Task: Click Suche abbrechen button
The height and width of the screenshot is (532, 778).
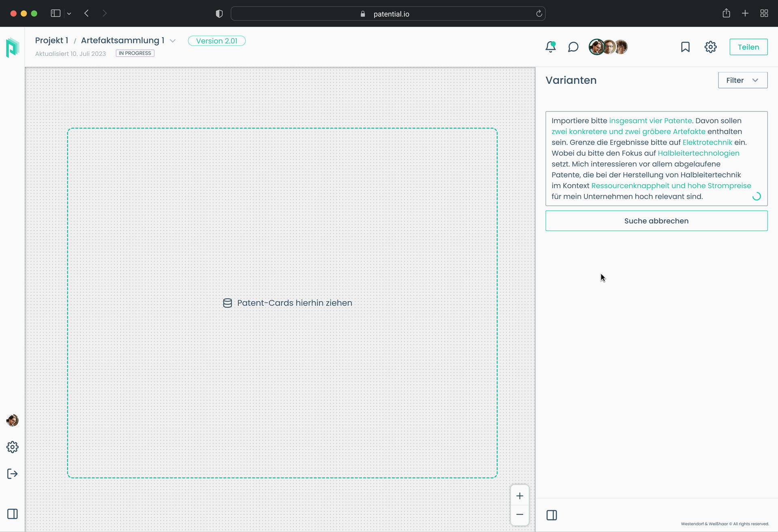Action: (x=656, y=221)
